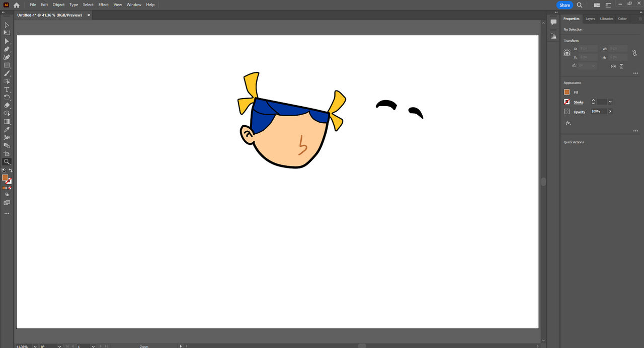This screenshot has height=348, width=644.
Task: Select the Curvature tool
Action: [x=7, y=57]
